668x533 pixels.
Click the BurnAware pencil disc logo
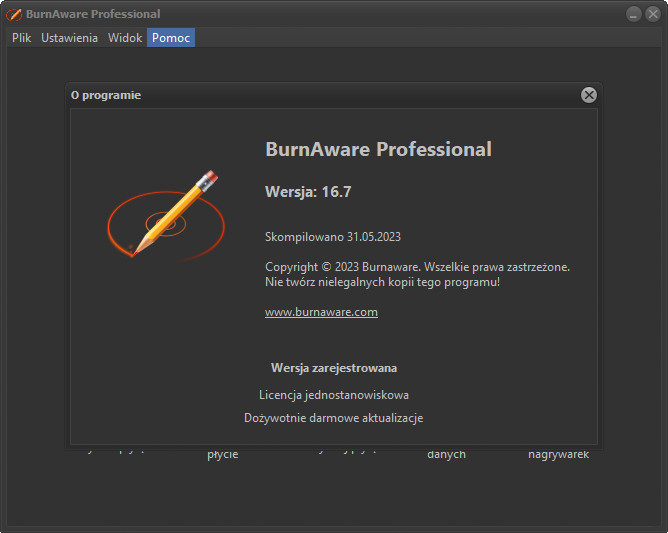[x=166, y=216]
